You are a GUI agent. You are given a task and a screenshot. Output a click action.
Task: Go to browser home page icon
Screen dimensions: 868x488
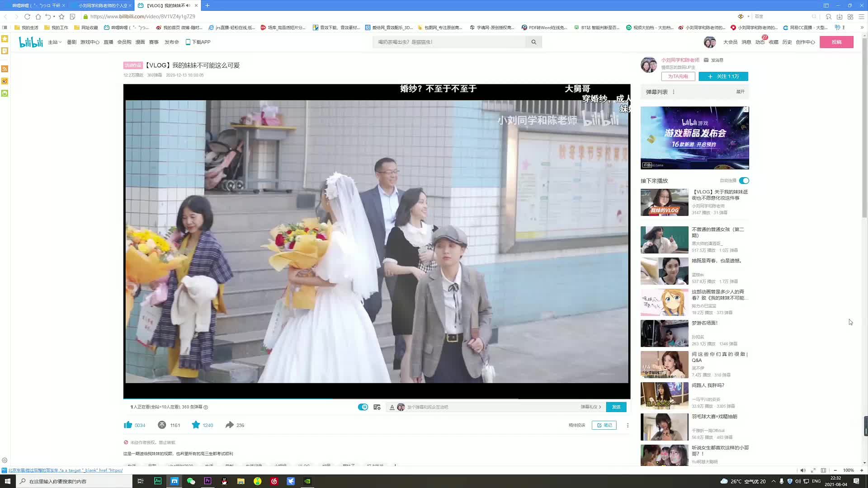click(38, 16)
